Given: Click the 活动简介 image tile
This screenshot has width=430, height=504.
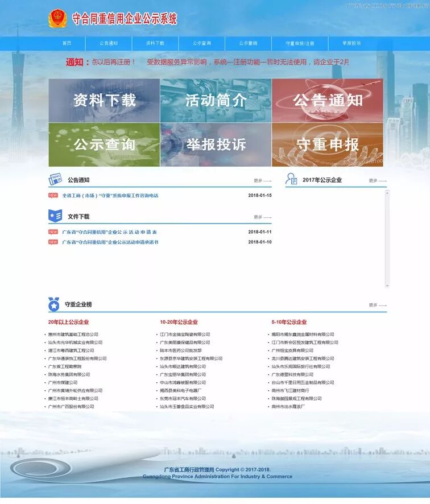Looking at the screenshot, I should click(x=216, y=100).
